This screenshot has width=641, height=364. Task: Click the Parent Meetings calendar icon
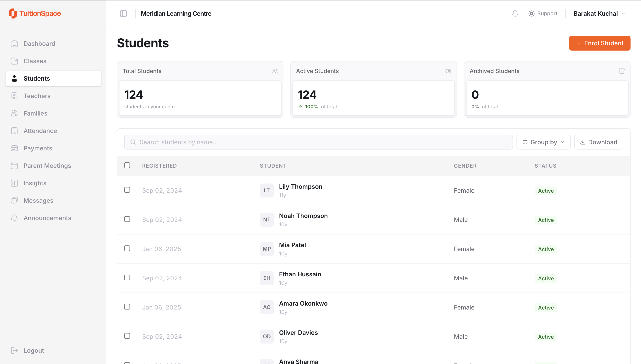click(x=15, y=166)
